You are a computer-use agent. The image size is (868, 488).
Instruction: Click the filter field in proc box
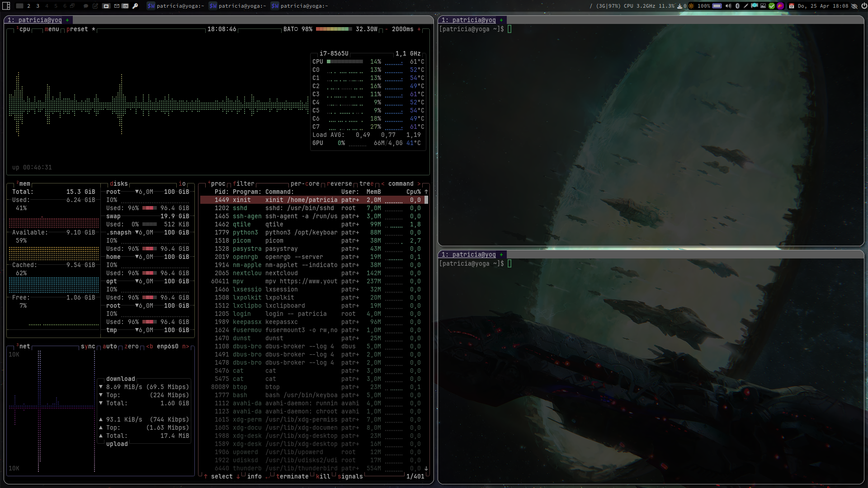point(244,183)
